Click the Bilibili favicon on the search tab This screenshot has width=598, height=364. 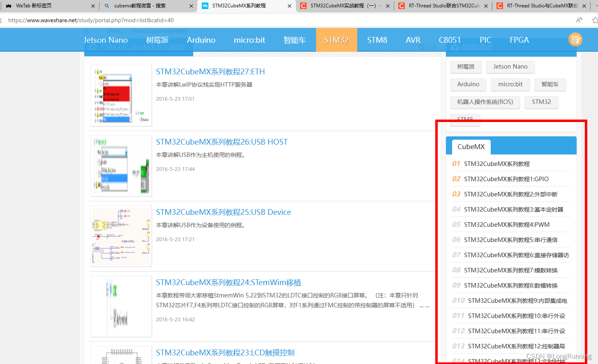coord(106,6)
